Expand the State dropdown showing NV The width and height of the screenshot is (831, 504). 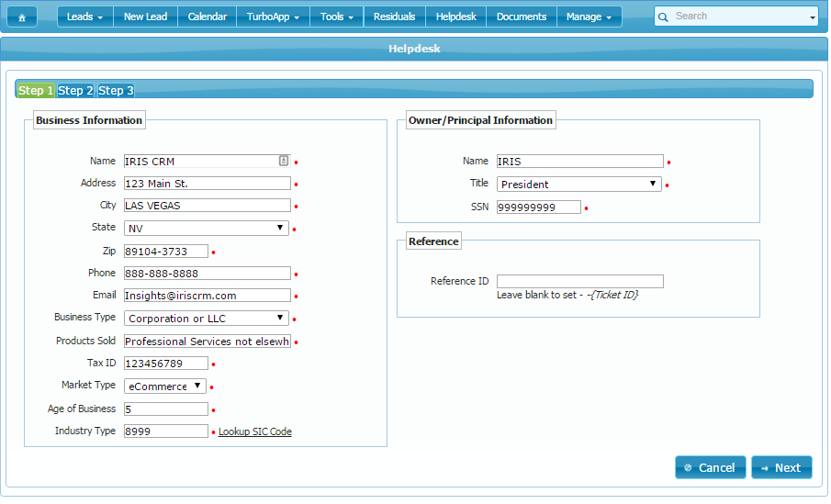coord(280,228)
